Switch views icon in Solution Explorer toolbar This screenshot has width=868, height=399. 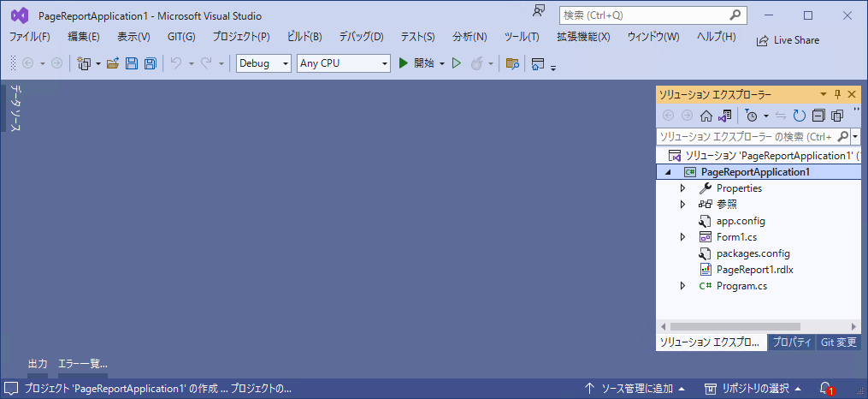coord(725,116)
